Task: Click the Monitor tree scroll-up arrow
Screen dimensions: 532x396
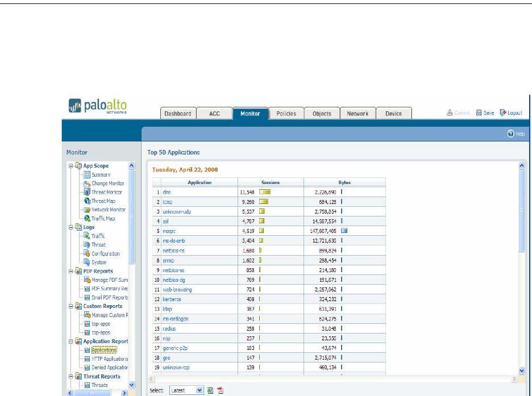Action: (132, 166)
